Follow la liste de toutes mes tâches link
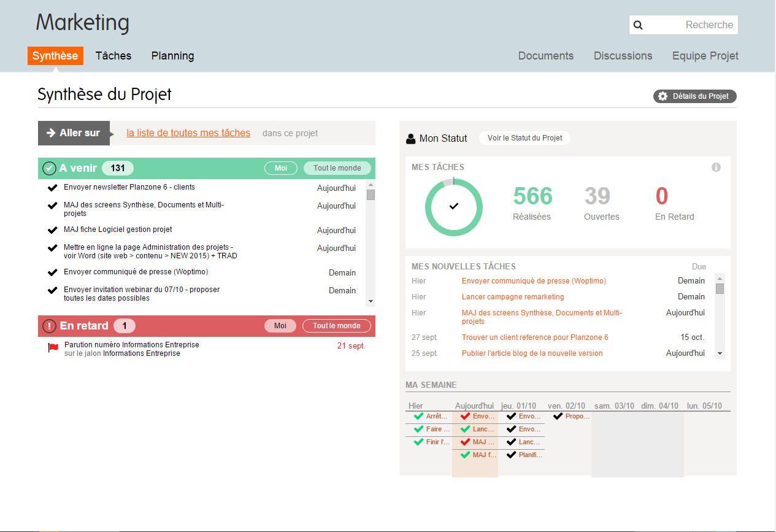 [x=188, y=133]
